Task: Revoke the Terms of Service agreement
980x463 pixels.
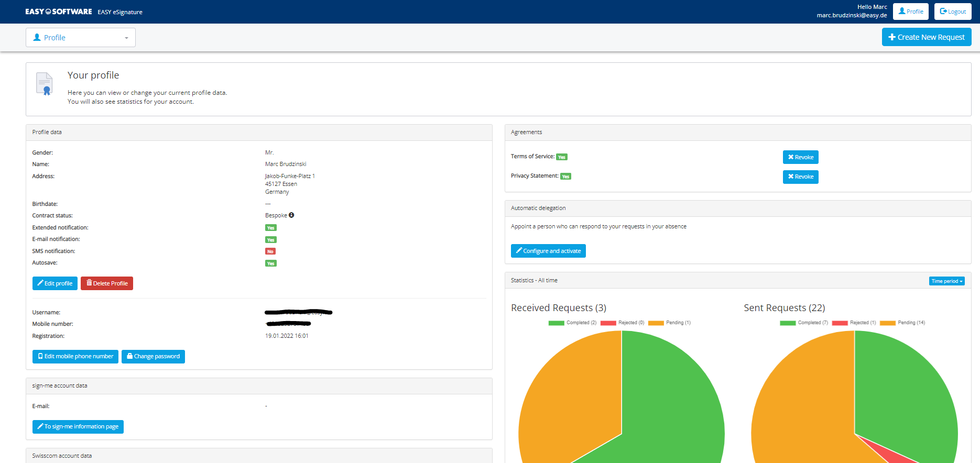Action: pos(801,157)
